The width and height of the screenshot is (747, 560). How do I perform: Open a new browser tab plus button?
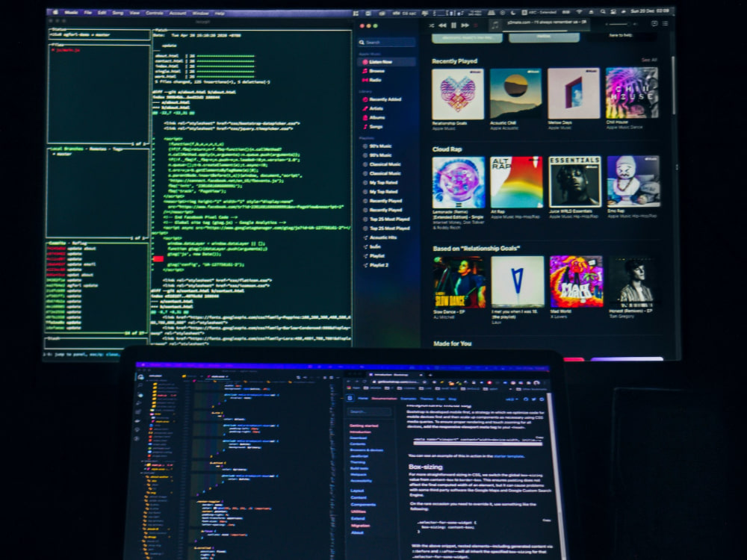click(x=430, y=376)
